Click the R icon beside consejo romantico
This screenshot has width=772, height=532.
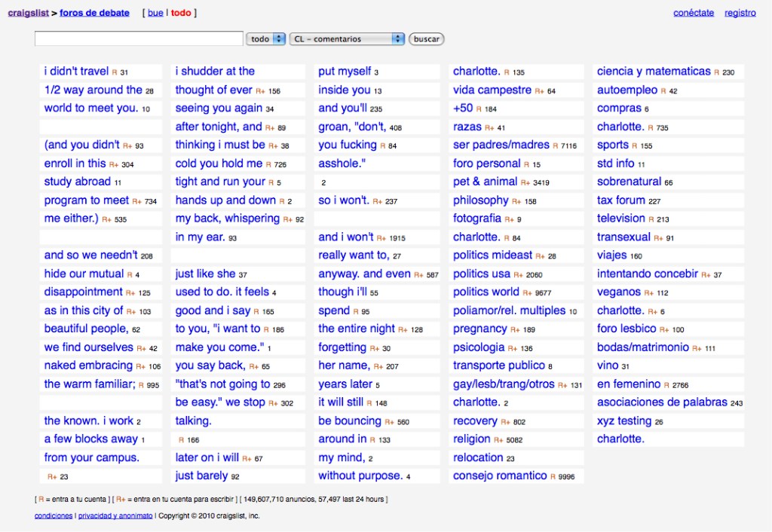pos(554,476)
